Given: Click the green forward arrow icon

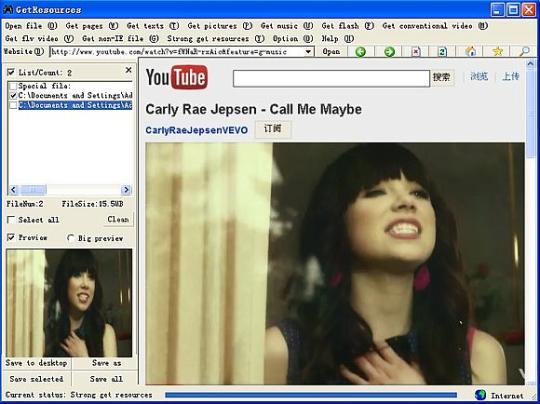Looking at the screenshot, I should [389, 52].
